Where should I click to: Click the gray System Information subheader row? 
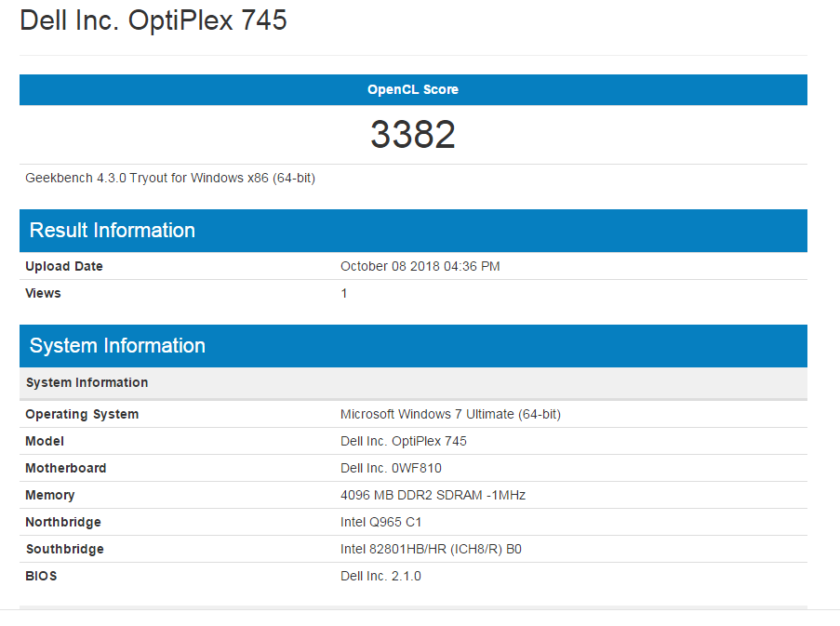point(413,383)
